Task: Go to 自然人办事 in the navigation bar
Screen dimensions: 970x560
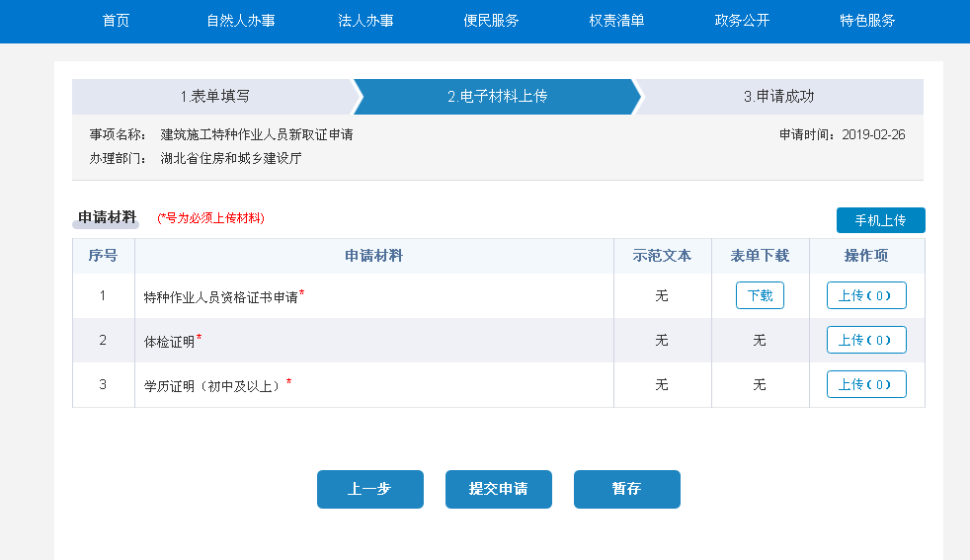Action: pos(241,21)
